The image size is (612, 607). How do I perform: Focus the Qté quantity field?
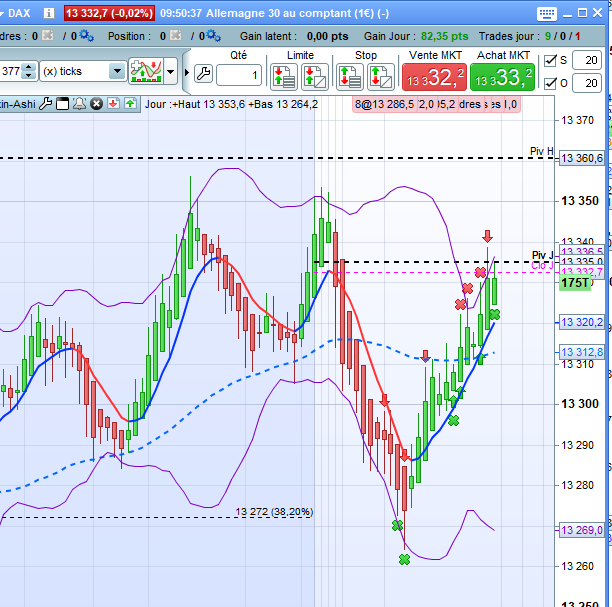click(x=238, y=75)
